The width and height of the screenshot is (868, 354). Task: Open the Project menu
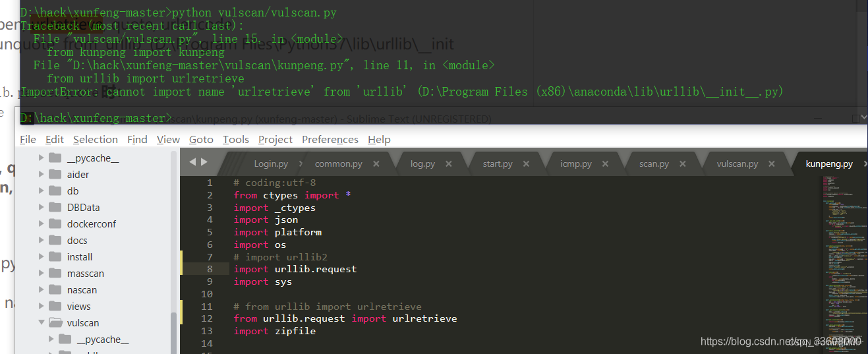click(275, 139)
